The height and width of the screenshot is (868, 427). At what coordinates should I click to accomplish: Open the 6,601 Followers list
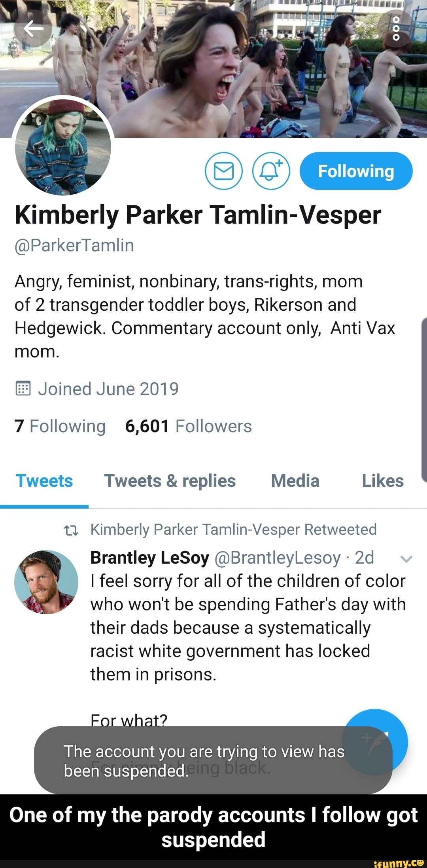(x=188, y=426)
